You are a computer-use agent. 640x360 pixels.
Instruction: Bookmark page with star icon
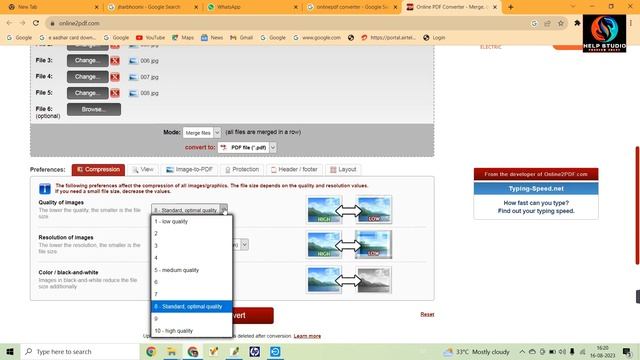[561, 23]
